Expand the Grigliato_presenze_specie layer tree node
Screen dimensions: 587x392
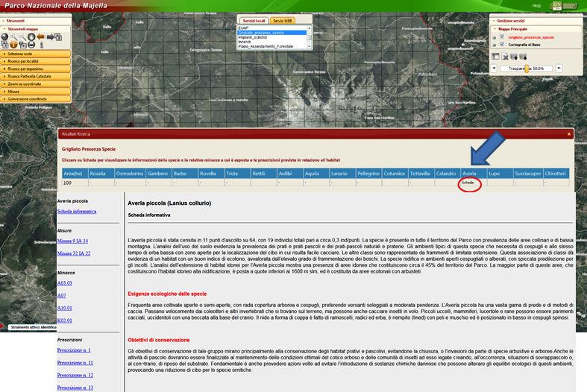[494, 37]
